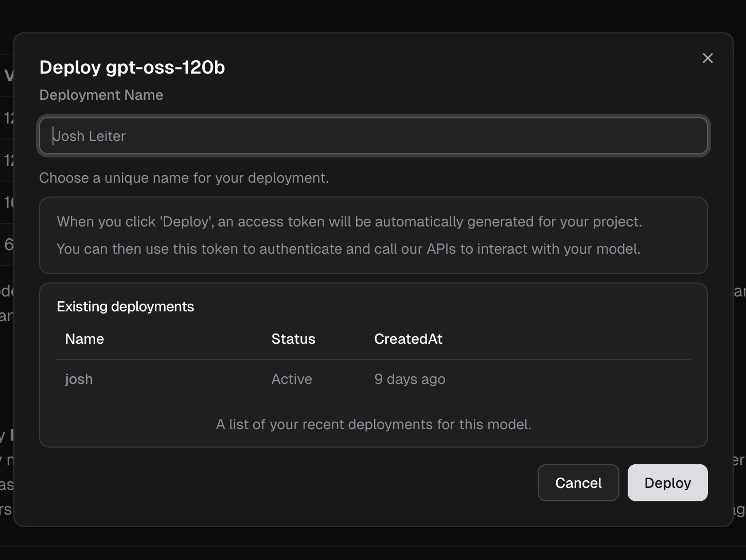Click the 'Deploy gpt-oss-120b' dialog title
Screen dimensions: 746x560
click(132, 67)
